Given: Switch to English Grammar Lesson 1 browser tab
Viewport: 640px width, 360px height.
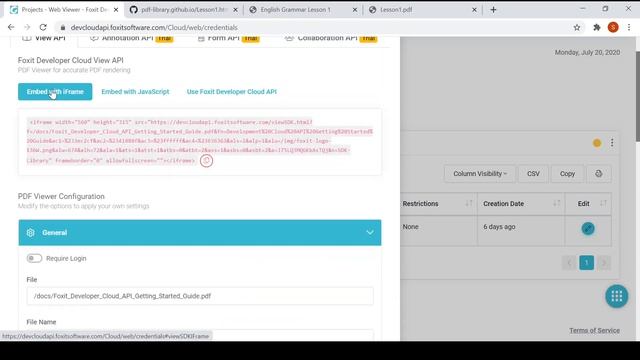Looking at the screenshot, I should point(302,10).
